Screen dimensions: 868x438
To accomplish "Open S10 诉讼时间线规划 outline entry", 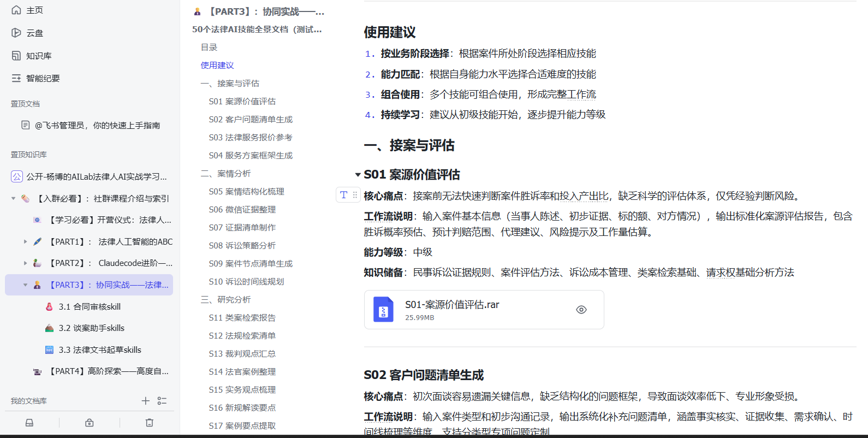I will (x=246, y=281).
